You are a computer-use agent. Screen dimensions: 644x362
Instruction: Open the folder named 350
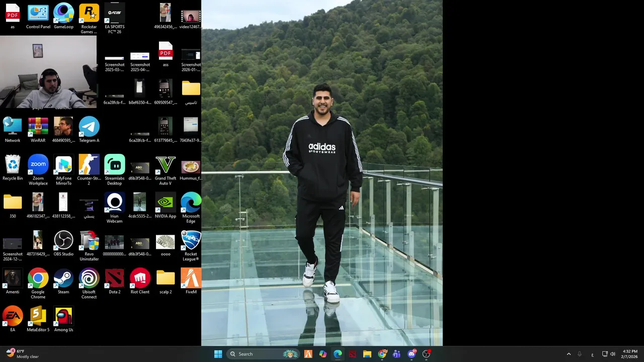[13, 206]
